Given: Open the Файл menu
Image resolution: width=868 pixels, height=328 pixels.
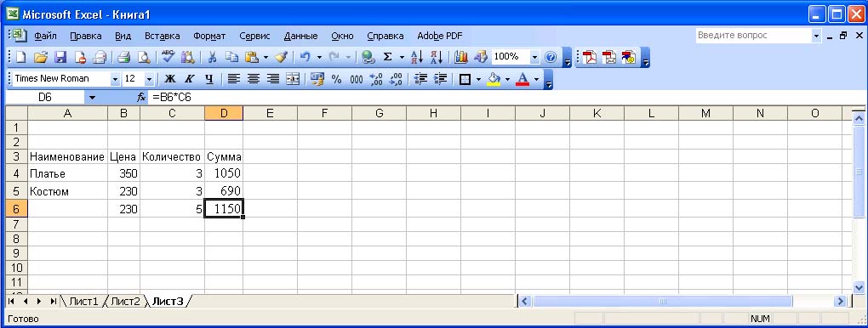Looking at the screenshot, I should coord(45,36).
